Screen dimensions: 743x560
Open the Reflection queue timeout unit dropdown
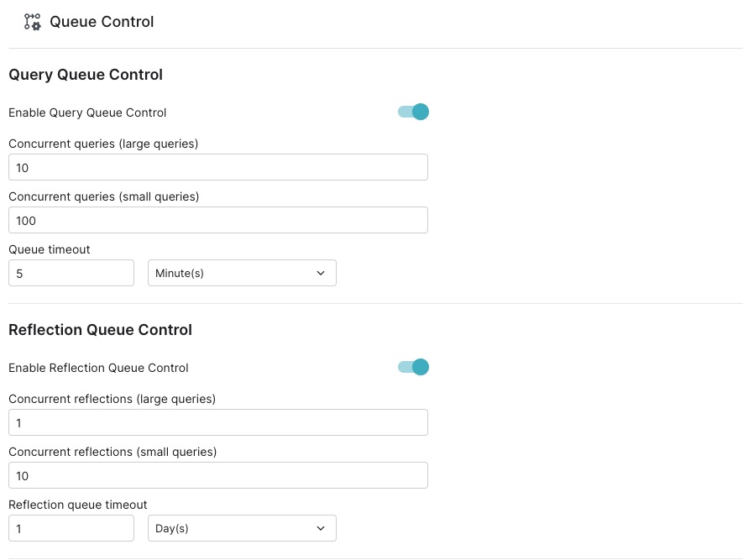pyautogui.click(x=242, y=527)
